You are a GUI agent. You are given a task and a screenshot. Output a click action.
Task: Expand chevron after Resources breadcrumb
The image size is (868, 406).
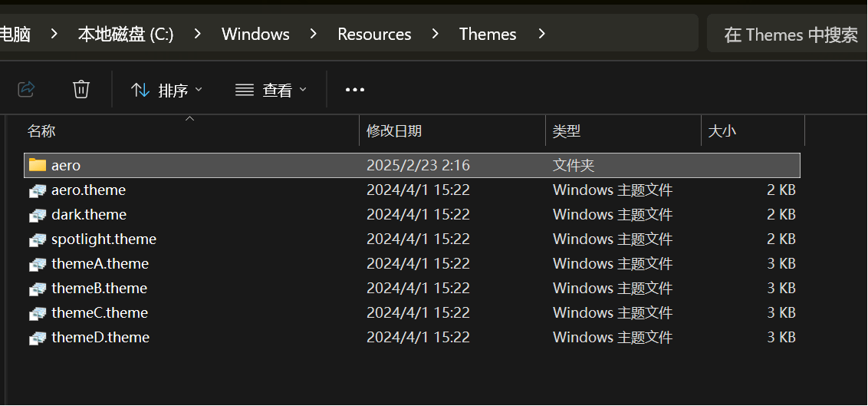click(x=435, y=35)
